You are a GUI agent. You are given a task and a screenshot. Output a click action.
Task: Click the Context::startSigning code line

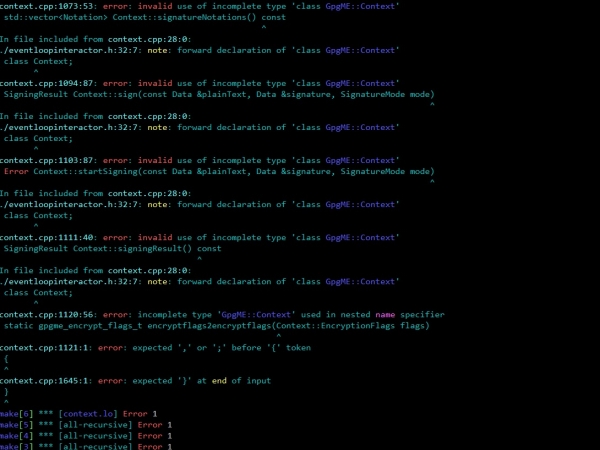[218, 171]
